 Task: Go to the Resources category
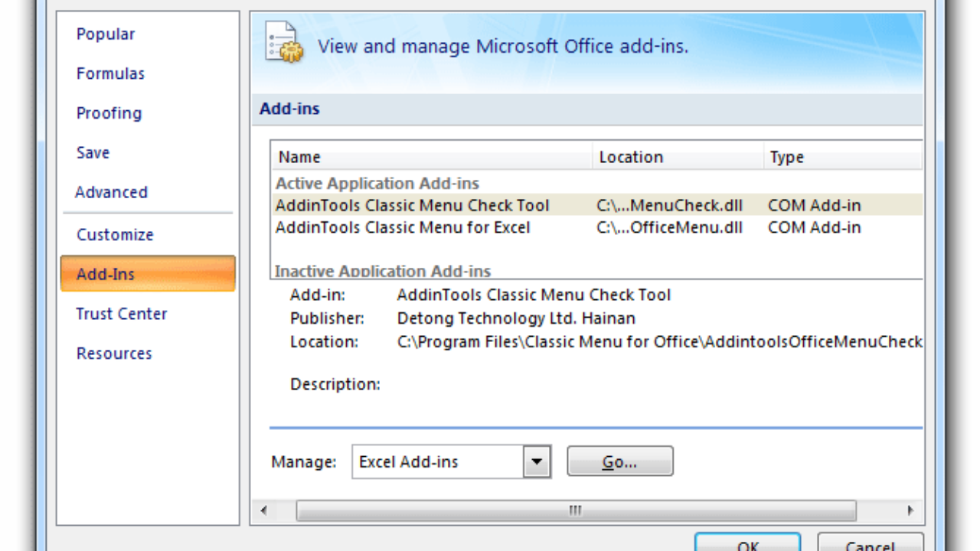tap(114, 354)
